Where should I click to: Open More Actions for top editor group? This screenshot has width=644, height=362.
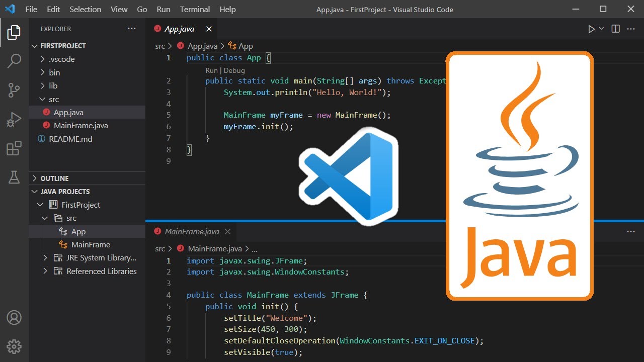coord(631,29)
